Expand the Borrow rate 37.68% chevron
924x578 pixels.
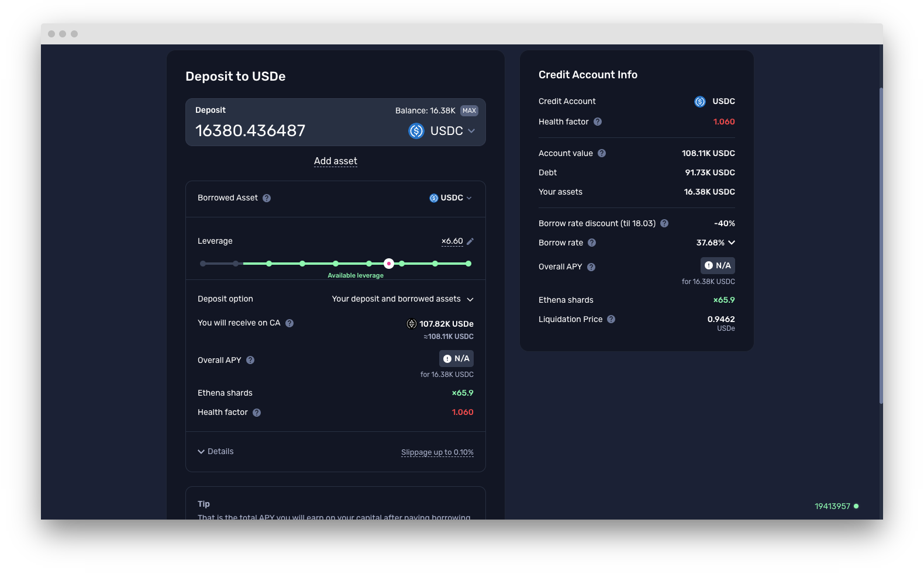click(732, 243)
